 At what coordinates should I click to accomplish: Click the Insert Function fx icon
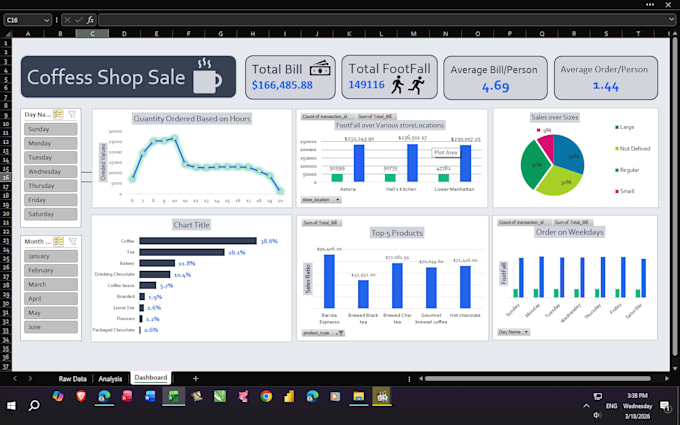pos(90,20)
